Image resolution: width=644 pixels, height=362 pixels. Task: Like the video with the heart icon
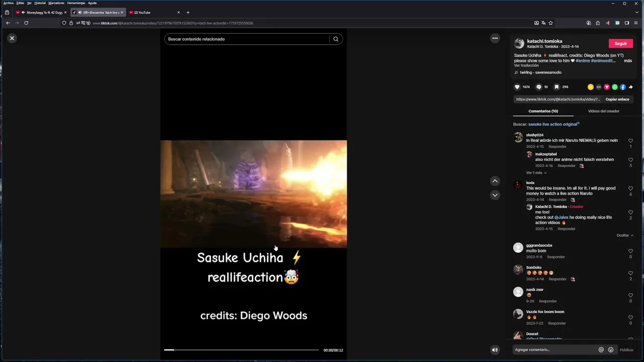[517, 87]
